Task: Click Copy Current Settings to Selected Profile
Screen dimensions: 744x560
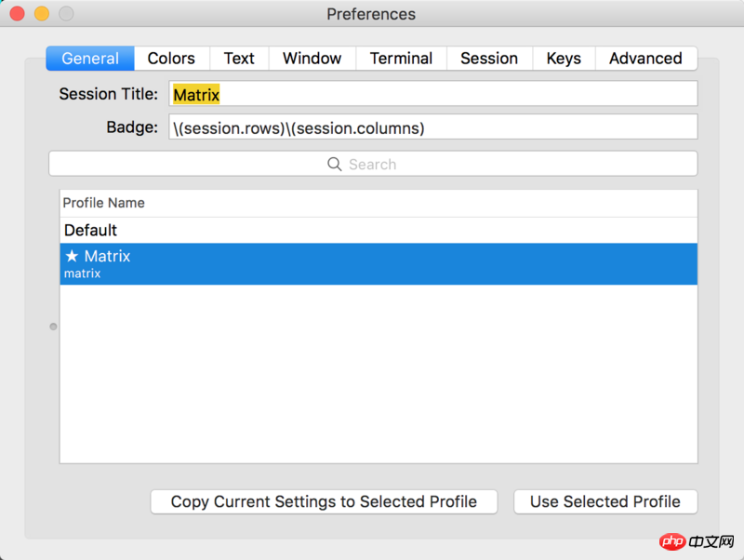Action: coord(324,501)
